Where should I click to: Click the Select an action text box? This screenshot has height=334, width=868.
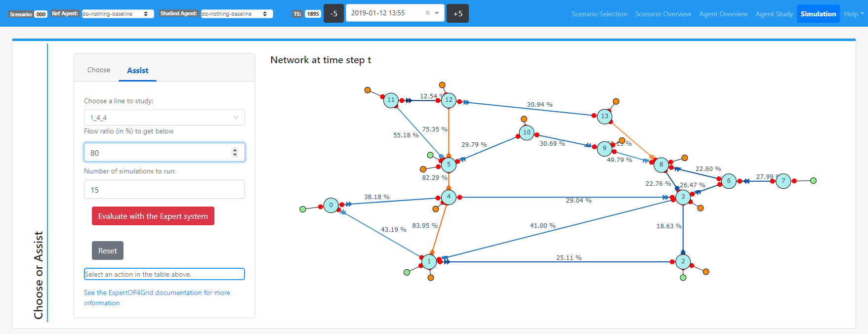165,274
